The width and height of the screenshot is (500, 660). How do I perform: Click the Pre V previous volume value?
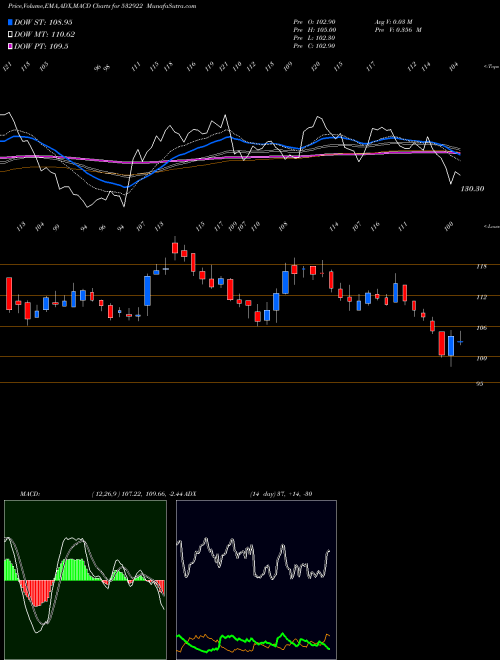pos(398,30)
